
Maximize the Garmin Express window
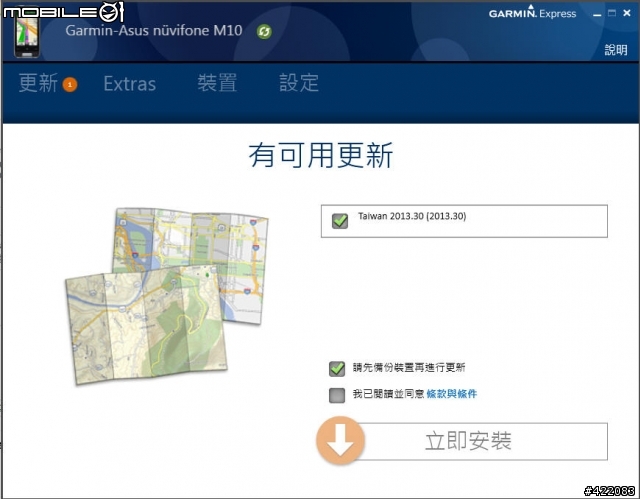(x=612, y=13)
